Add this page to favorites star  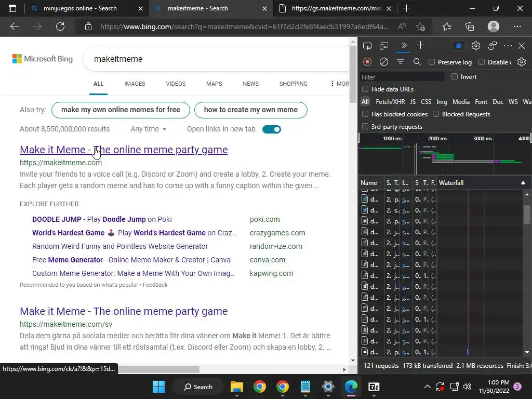coord(421,26)
